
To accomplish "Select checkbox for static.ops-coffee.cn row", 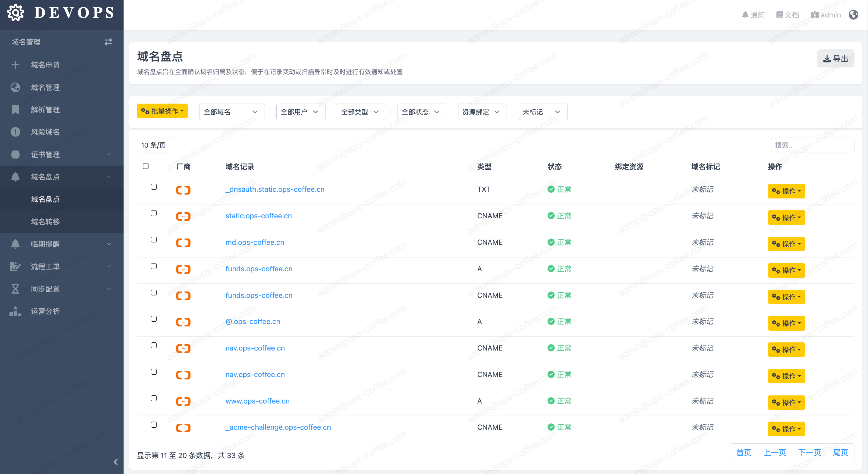I will pos(154,213).
